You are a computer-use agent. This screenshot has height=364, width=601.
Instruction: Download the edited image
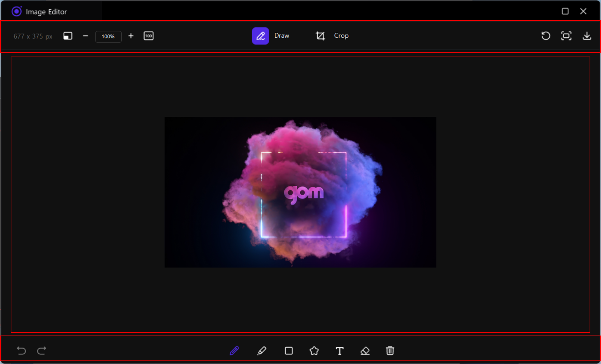pyautogui.click(x=587, y=36)
